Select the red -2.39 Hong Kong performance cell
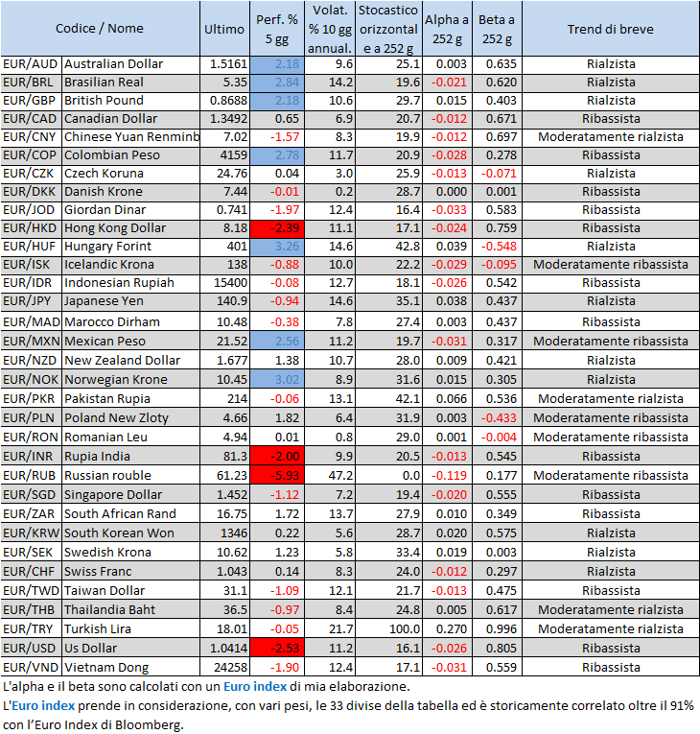This screenshot has height=734, width=700. click(277, 228)
